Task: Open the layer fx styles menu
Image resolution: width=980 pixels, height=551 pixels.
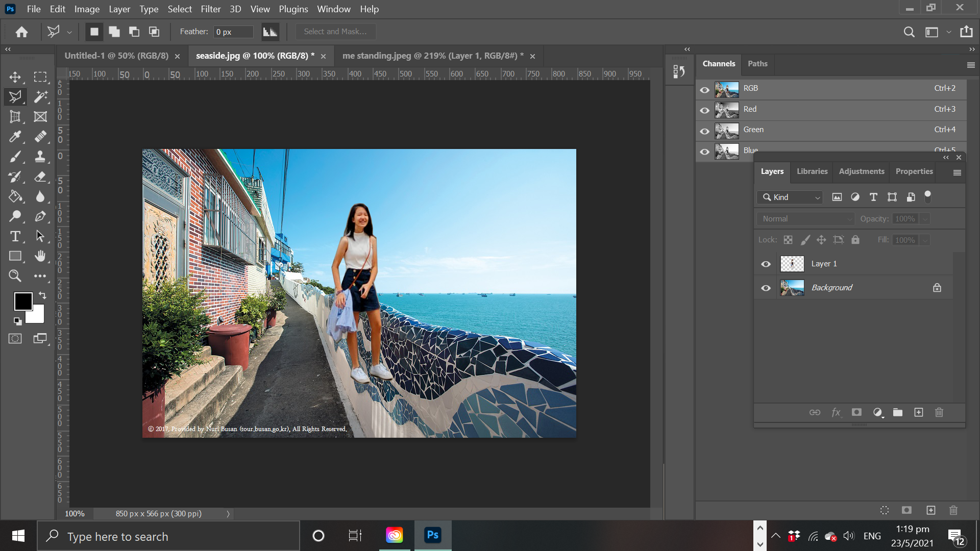Action: (x=836, y=412)
